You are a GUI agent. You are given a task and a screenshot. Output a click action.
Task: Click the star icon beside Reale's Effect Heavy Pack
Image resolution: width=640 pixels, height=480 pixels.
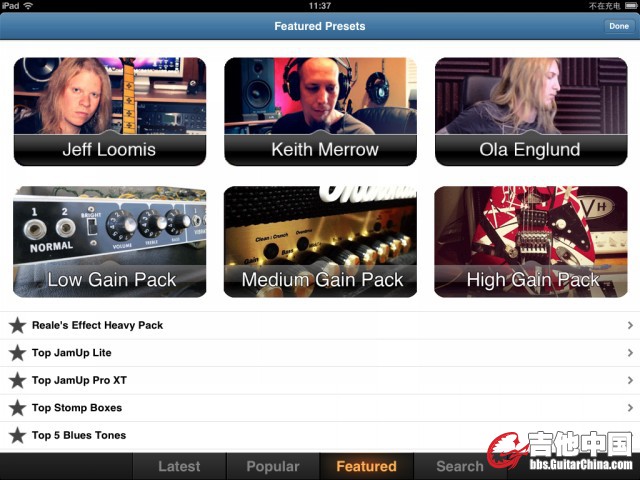pos(18,325)
